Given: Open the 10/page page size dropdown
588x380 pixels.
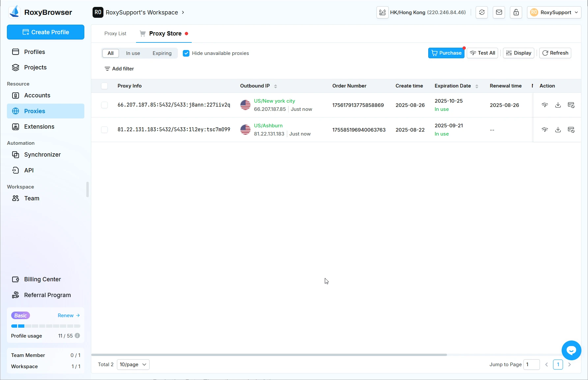Looking at the screenshot, I should tap(133, 365).
